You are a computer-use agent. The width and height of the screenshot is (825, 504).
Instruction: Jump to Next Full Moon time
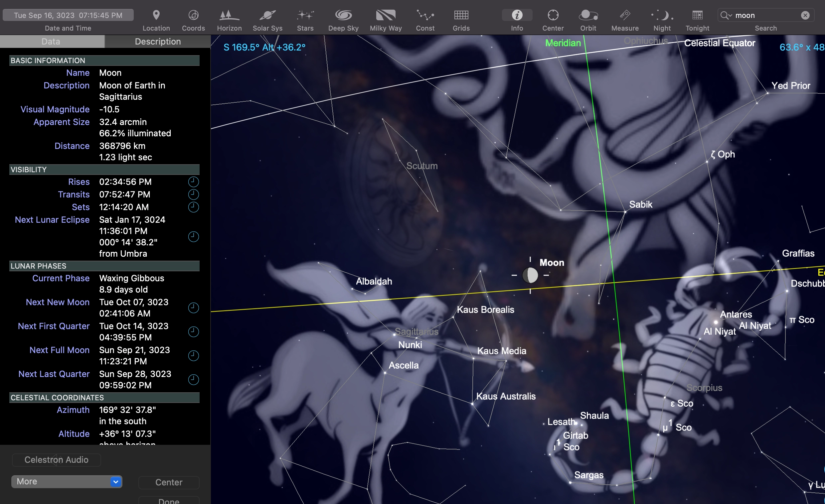pyautogui.click(x=193, y=356)
